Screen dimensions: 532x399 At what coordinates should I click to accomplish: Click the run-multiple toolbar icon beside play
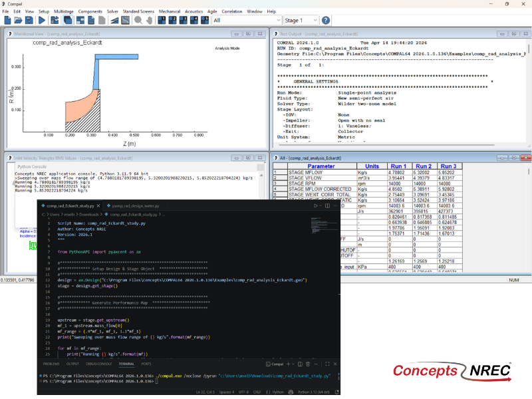[x=55, y=21]
